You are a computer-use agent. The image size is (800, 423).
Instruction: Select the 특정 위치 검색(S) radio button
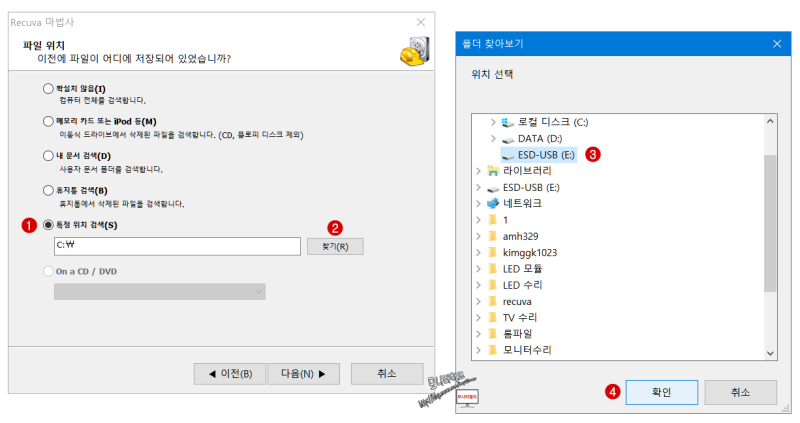tap(48, 225)
